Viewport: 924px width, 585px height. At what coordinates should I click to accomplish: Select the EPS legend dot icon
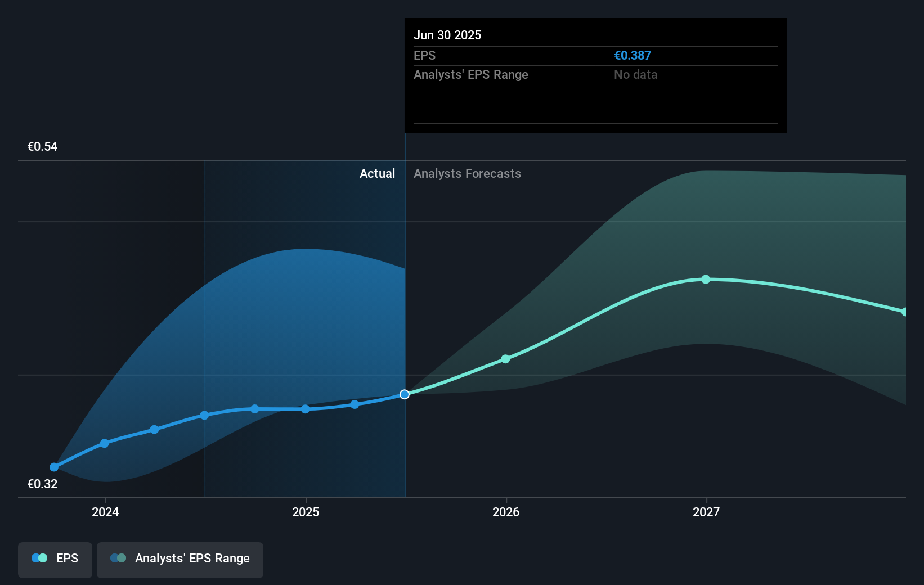tap(38, 557)
